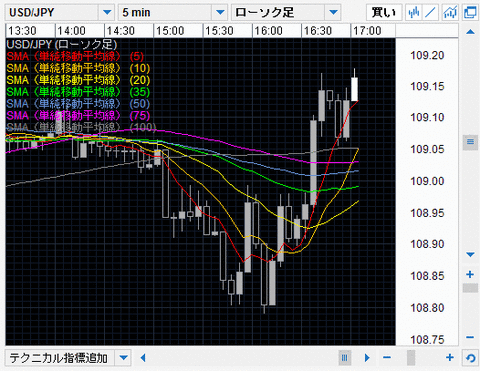Click the USD/JPY (ローソク足) chart title
This screenshot has width=480, height=371.
62,44
